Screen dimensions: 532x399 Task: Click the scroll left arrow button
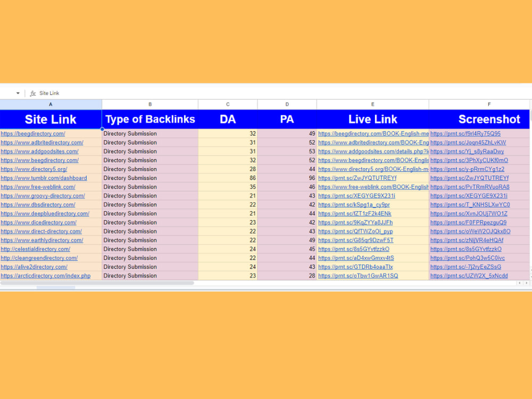519,282
